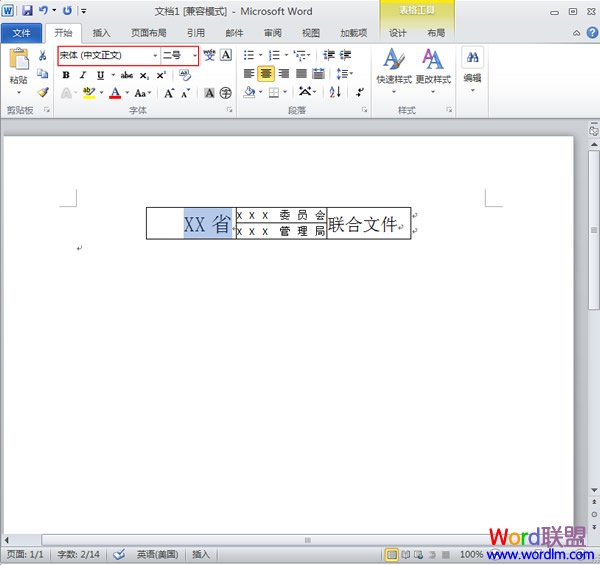Image resolution: width=600 pixels, height=565 pixels.
Task: Undo the last action
Action: (44, 10)
